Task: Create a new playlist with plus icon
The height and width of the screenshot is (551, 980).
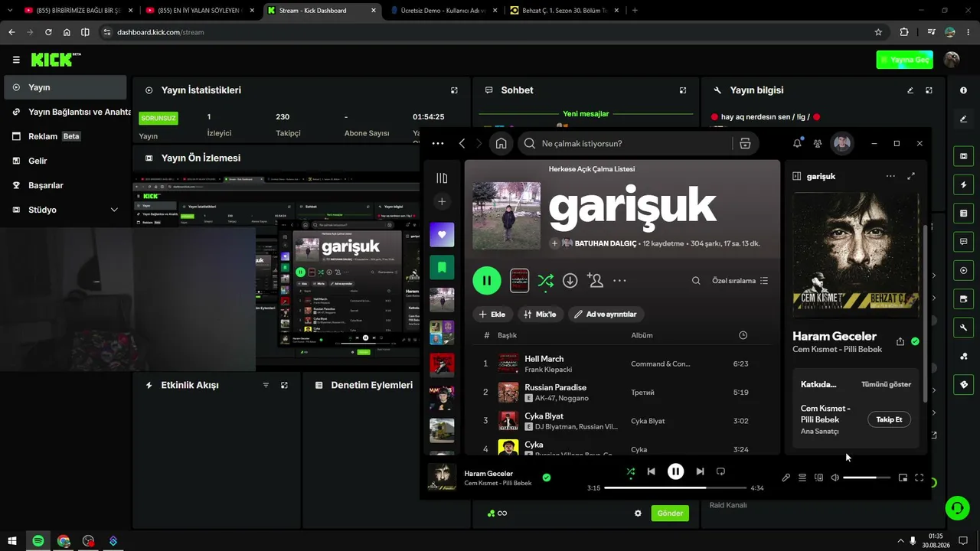Action: click(x=442, y=201)
